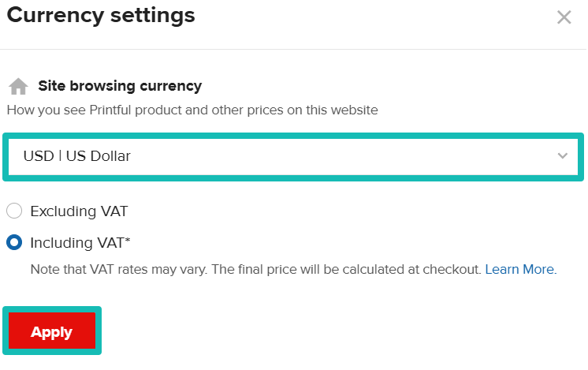Click the 'US Dollar' text in the selector
The image size is (588, 370).
(x=99, y=156)
